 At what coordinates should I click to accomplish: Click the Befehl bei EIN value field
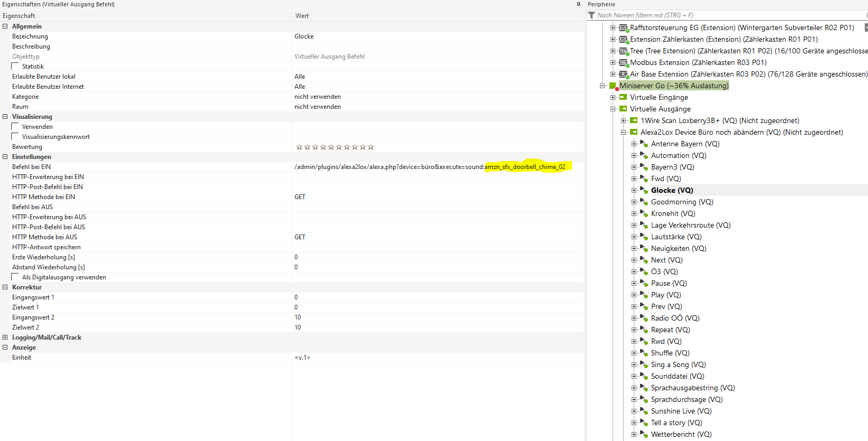tap(430, 167)
